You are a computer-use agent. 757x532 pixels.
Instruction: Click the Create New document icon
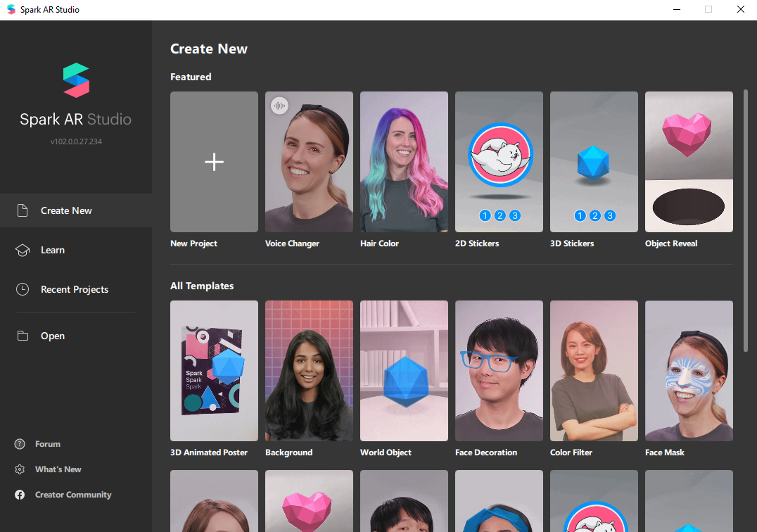[x=23, y=210]
